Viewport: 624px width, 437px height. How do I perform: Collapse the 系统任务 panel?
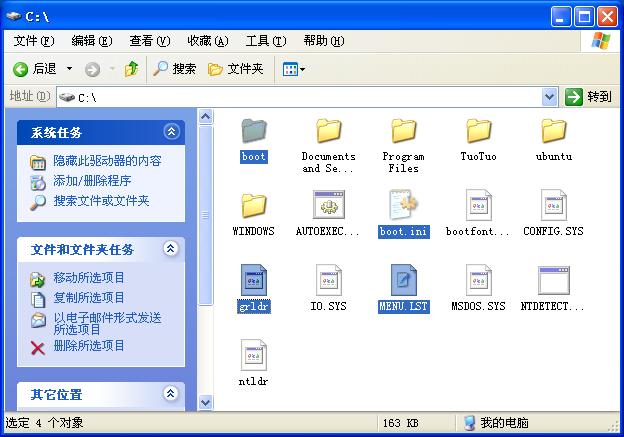click(172, 132)
